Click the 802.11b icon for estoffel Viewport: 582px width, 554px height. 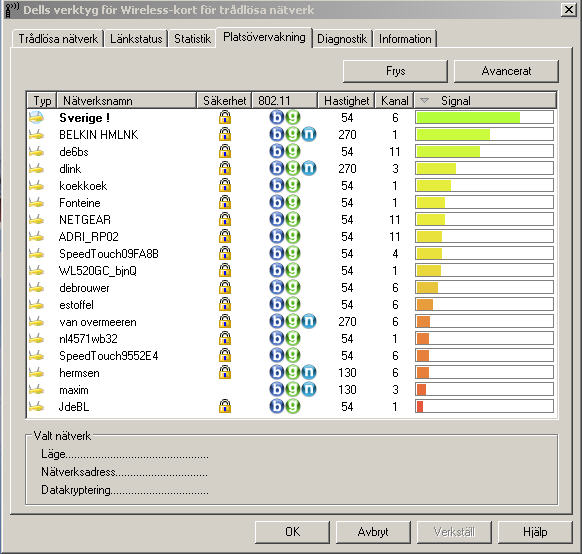[277, 304]
